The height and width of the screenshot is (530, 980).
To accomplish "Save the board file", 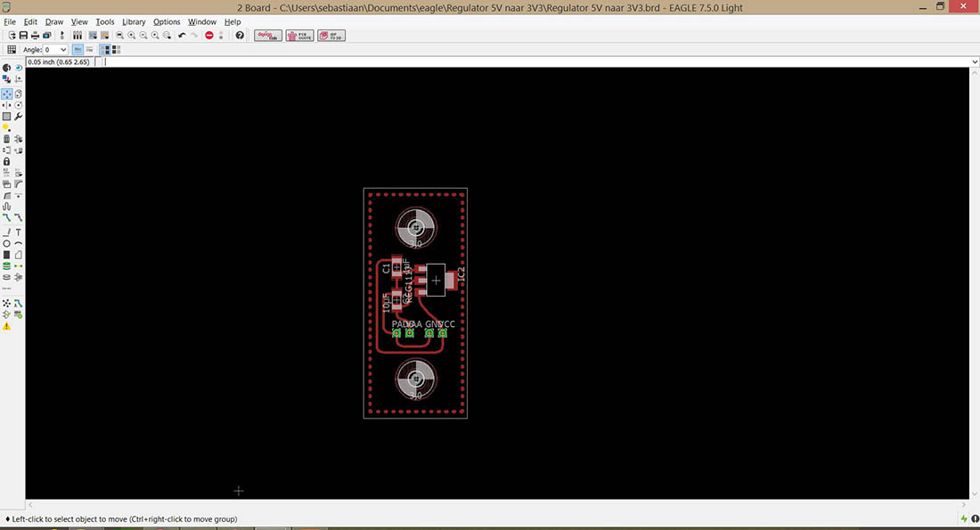I will tap(23, 36).
